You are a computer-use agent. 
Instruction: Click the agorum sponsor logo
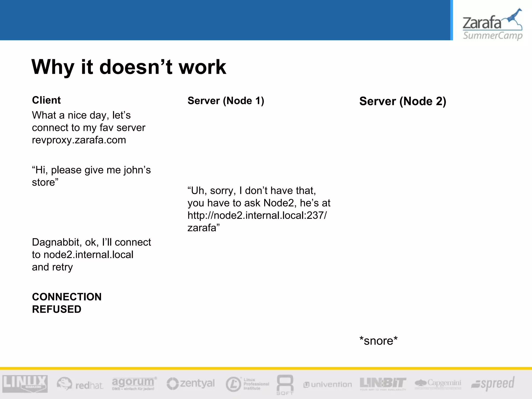tap(135, 383)
